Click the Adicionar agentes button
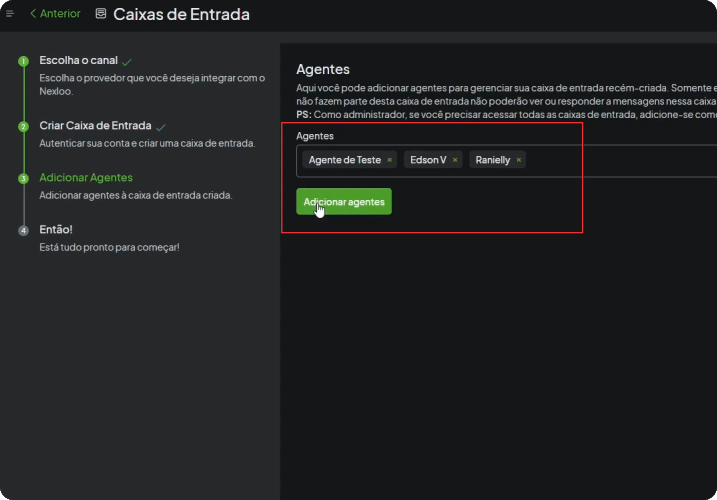This screenshot has height=500, width=717. click(344, 202)
